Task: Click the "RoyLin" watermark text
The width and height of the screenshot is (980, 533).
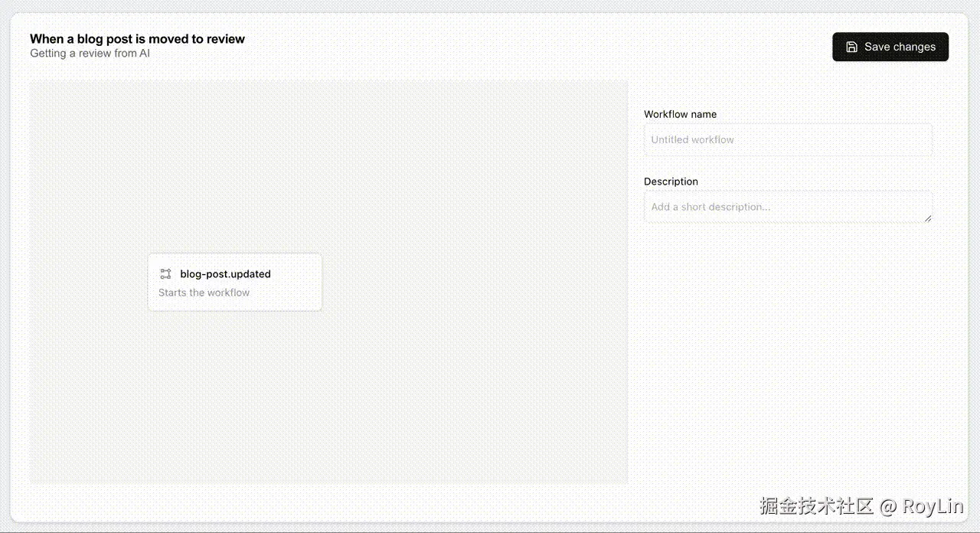Action: click(x=932, y=506)
